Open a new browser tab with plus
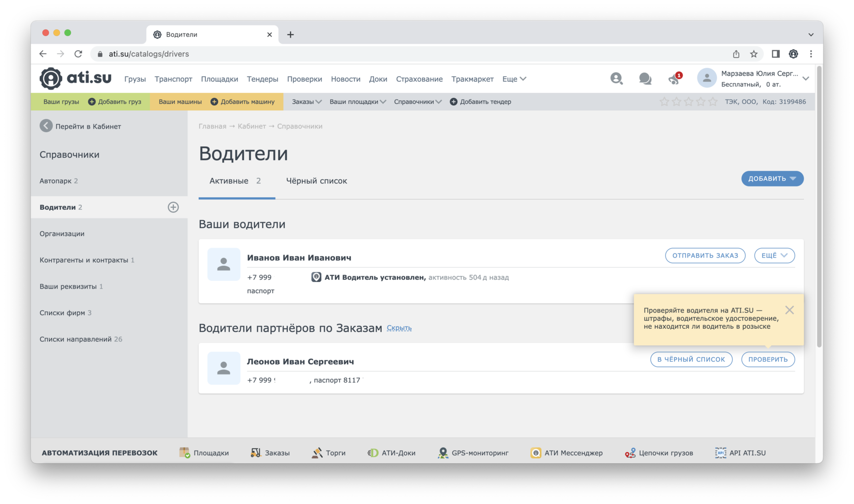 (290, 35)
